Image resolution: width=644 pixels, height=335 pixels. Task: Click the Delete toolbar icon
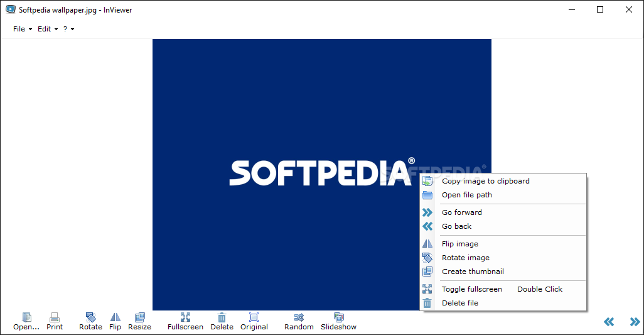point(222,321)
